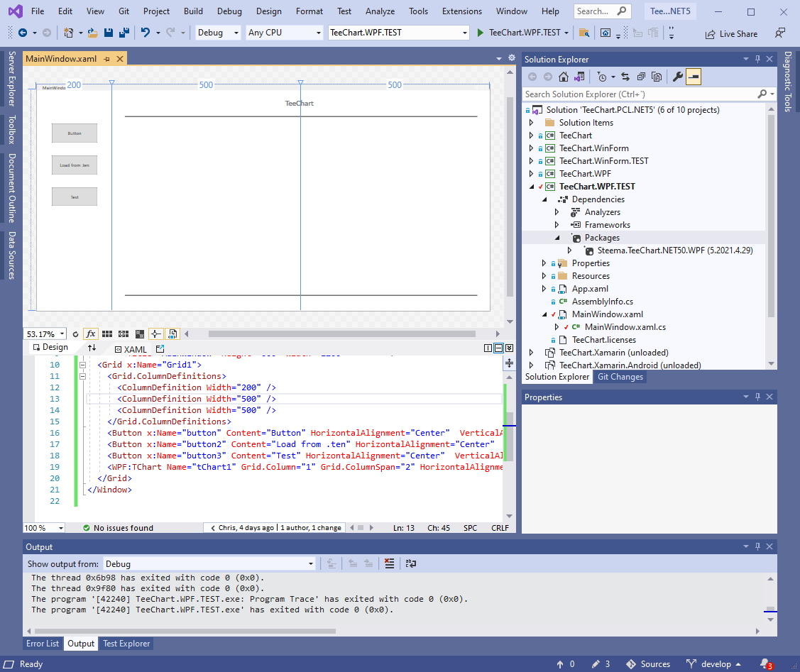Toggle snapping to snaplines in designer
This screenshot has height=672, width=800.
pyautogui.click(x=155, y=334)
